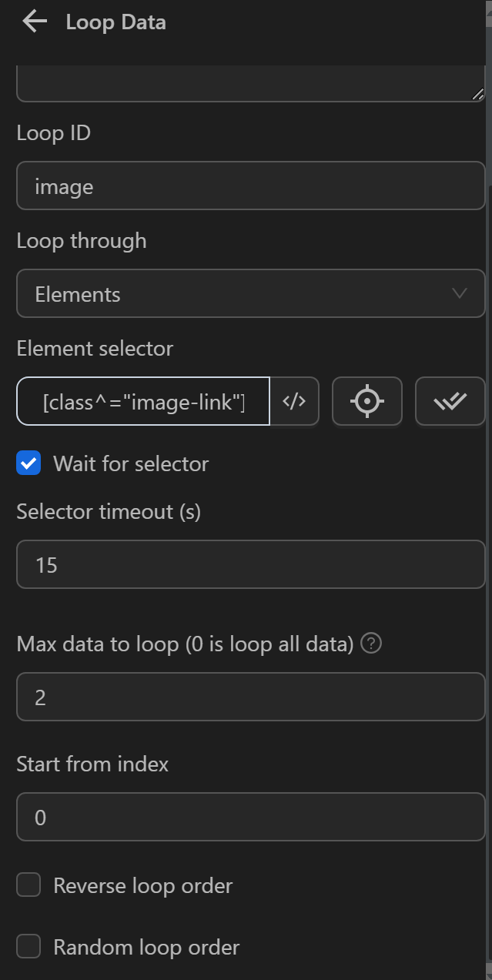Click the textarea resize handle at top
492x980 pixels.
click(477, 94)
